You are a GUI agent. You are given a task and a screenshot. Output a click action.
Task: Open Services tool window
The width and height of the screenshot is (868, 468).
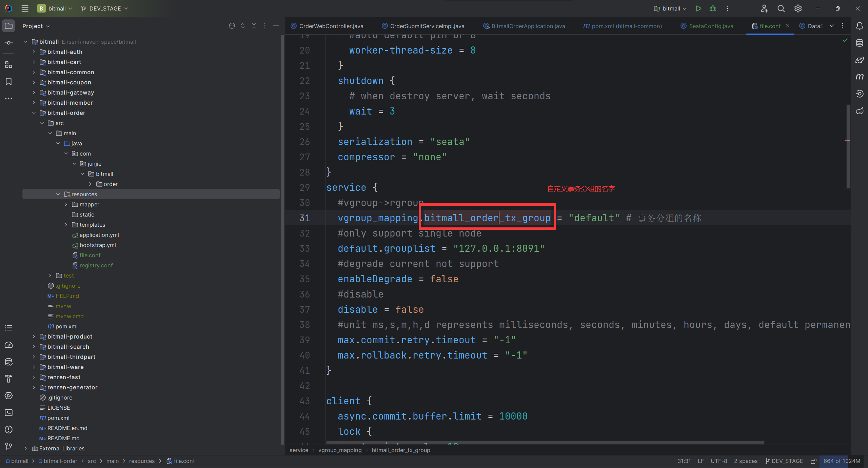(9, 396)
